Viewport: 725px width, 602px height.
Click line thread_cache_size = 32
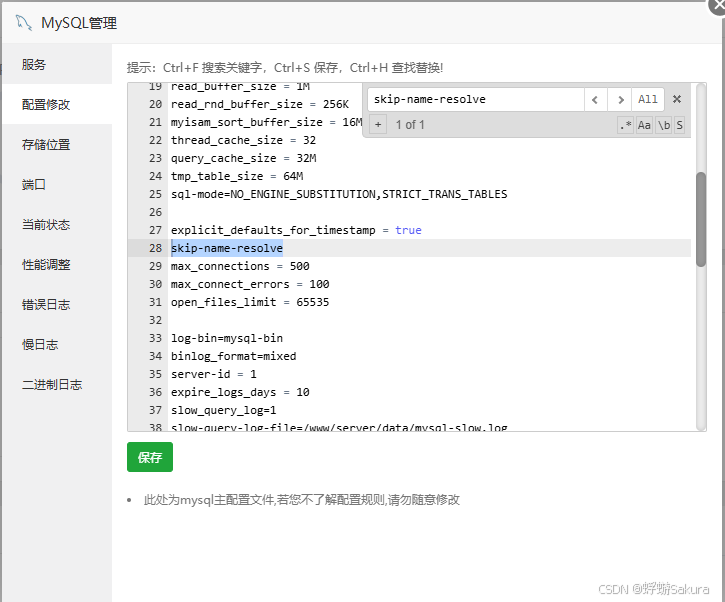click(243, 140)
